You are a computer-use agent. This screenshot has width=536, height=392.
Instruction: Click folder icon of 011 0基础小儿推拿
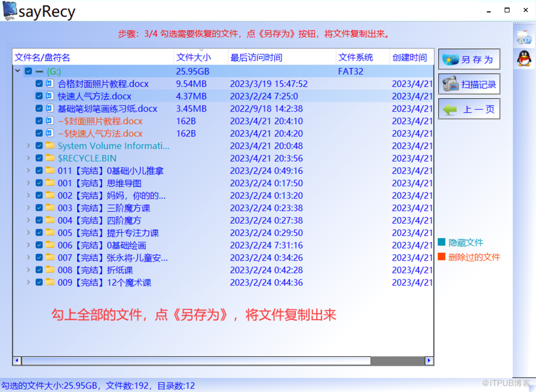[x=50, y=170]
